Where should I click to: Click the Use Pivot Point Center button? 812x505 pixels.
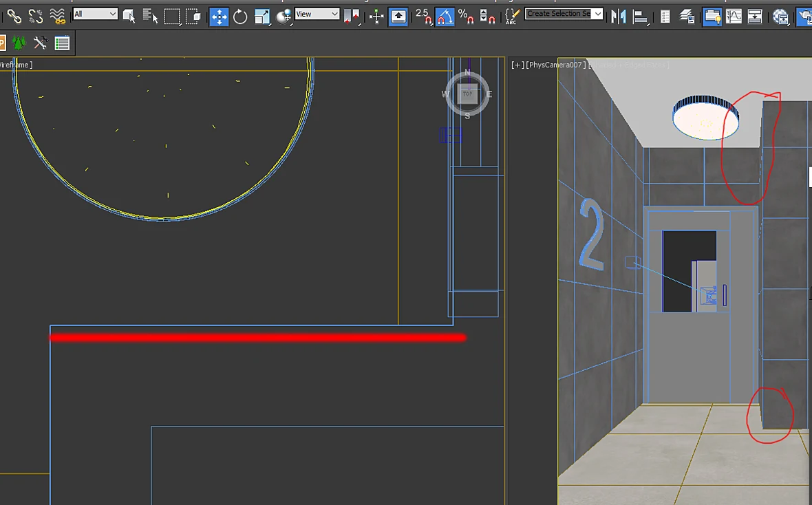[x=352, y=17]
